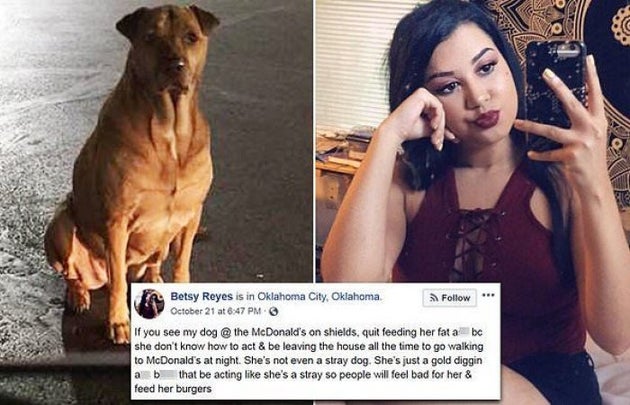Click the Follow button on the post
630x405 pixels.
450,298
